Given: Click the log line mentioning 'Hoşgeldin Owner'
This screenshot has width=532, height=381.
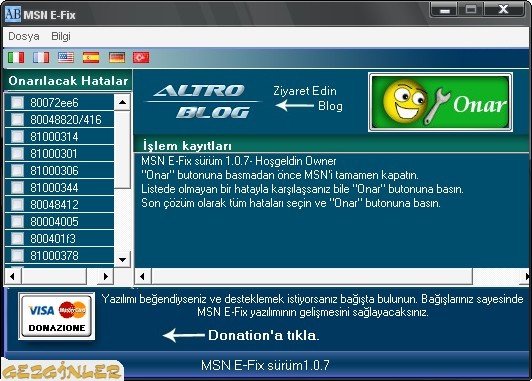Looking at the screenshot, I should (239, 161).
